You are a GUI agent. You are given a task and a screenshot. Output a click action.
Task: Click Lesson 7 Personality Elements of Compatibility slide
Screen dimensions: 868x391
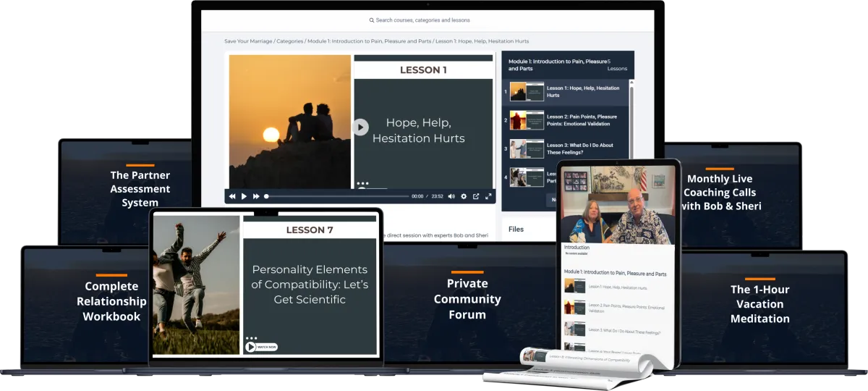(310, 284)
